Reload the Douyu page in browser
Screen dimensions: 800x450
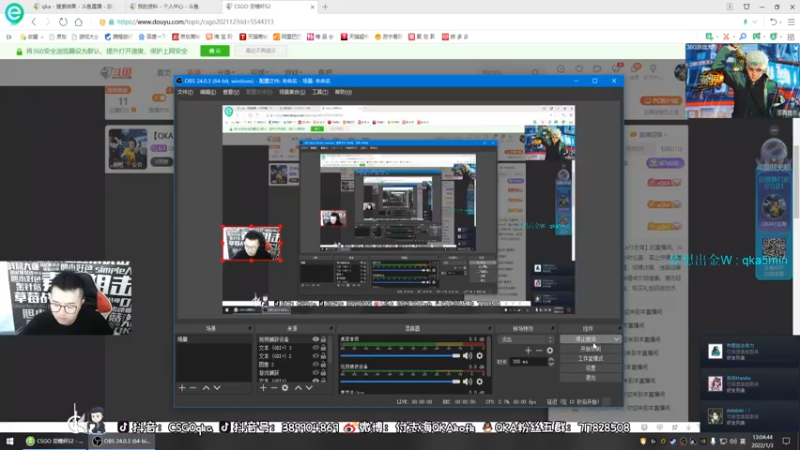point(63,22)
